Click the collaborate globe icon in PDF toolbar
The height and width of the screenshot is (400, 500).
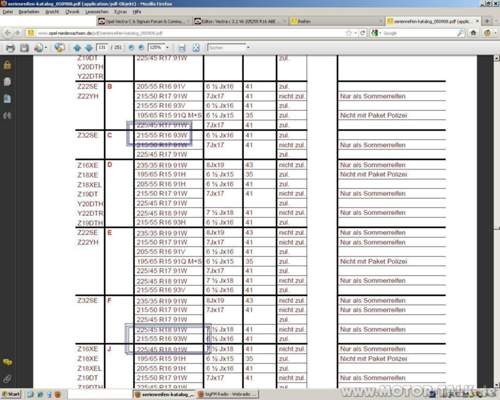pyautogui.click(x=59, y=48)
